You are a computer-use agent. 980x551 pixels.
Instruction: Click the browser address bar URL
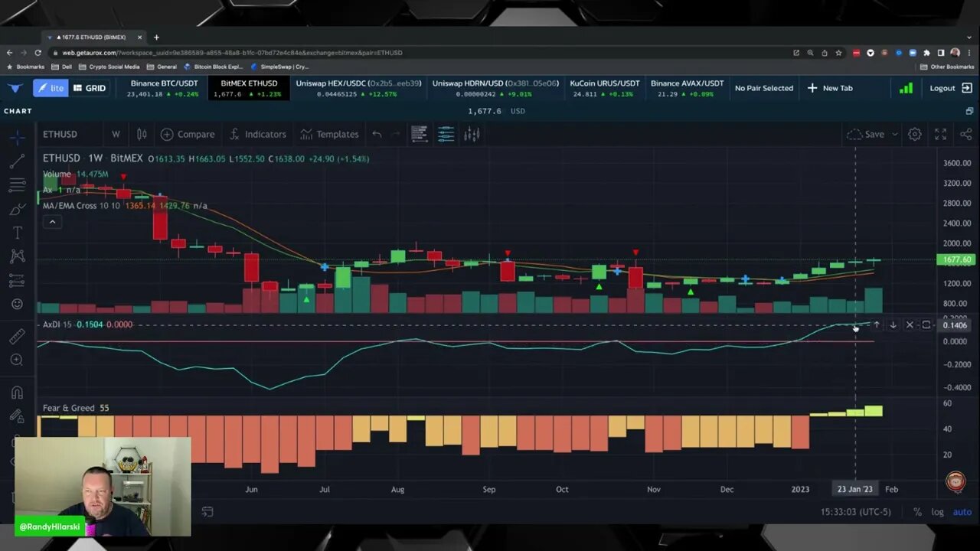(x=232, y=53)
